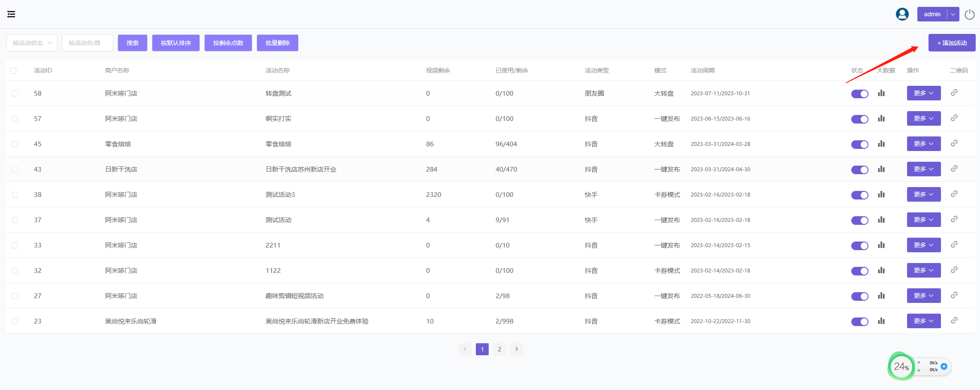Expand 更多 menu for activity 23
Viewport: 980px width, 390px height.
924,321
